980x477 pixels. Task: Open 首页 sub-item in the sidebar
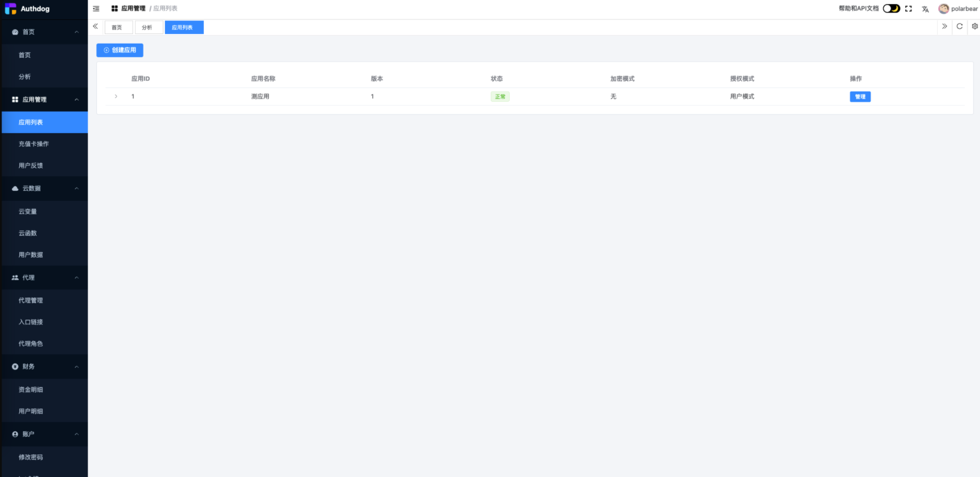click(45, 55)
